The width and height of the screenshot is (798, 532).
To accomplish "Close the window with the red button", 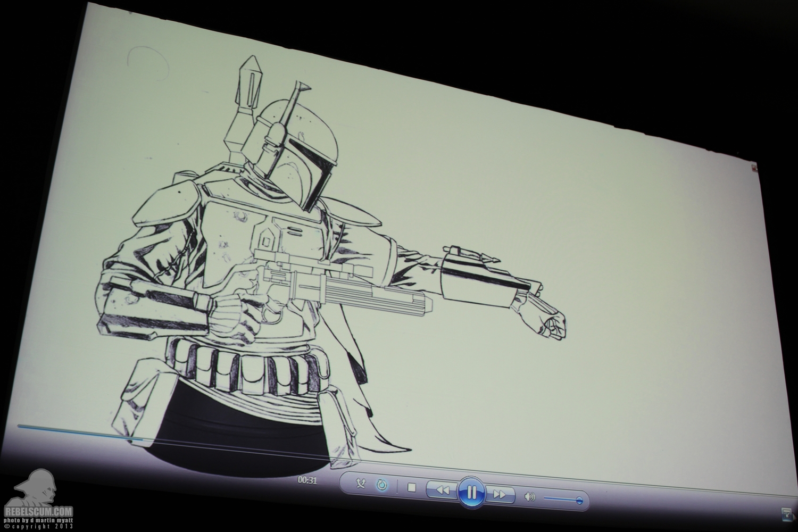I will click(x=755, y=169).
